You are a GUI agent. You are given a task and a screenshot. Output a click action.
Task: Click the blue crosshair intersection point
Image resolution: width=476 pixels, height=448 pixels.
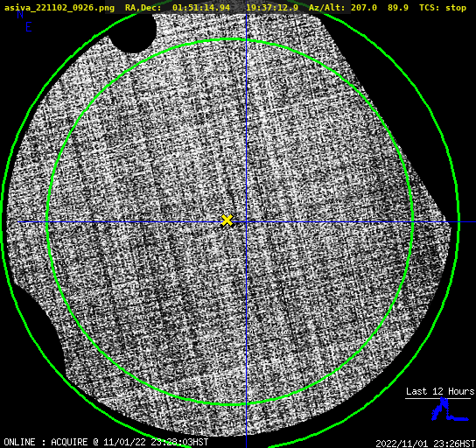[246, 222]
